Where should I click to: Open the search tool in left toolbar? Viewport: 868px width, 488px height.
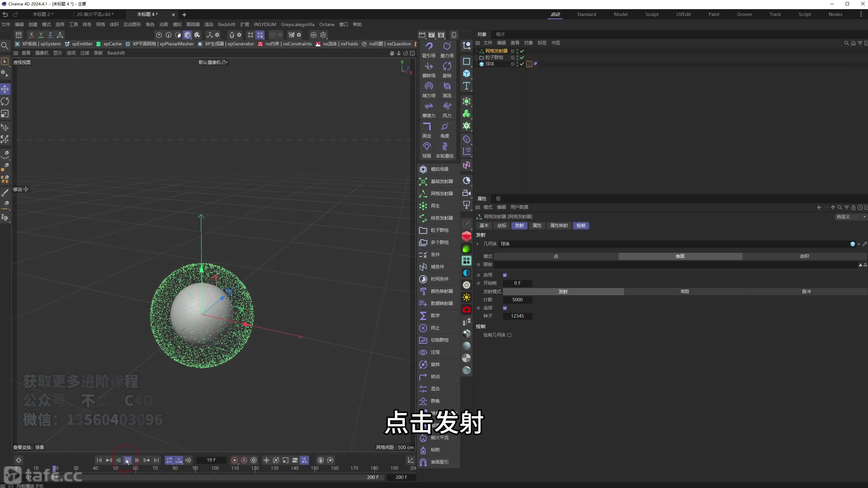5,45
